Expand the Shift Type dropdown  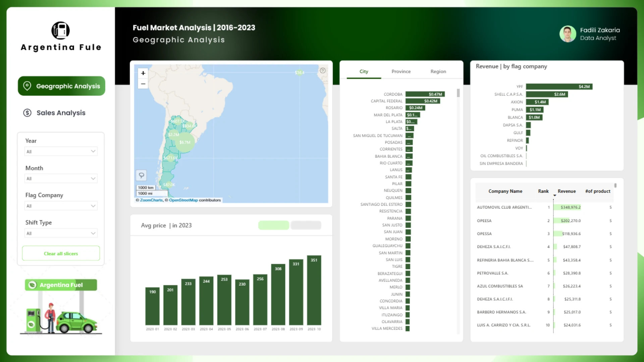61,233
